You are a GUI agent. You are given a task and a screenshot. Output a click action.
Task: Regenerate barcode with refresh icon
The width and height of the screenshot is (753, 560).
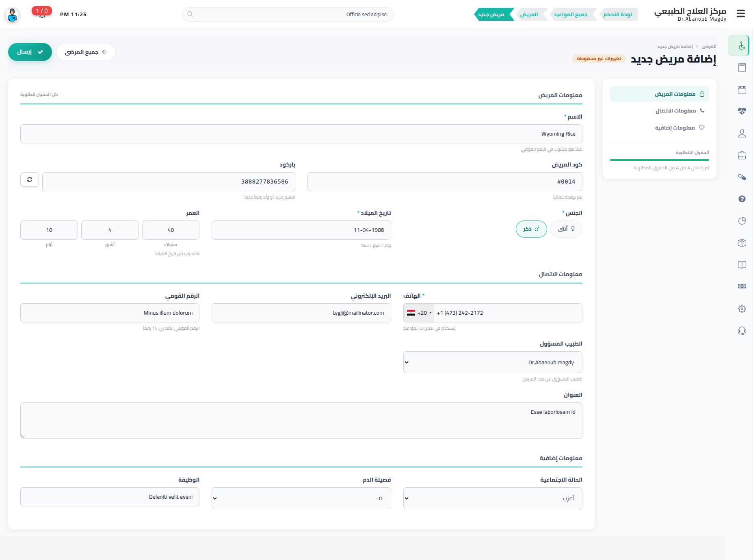click(30, 179)
